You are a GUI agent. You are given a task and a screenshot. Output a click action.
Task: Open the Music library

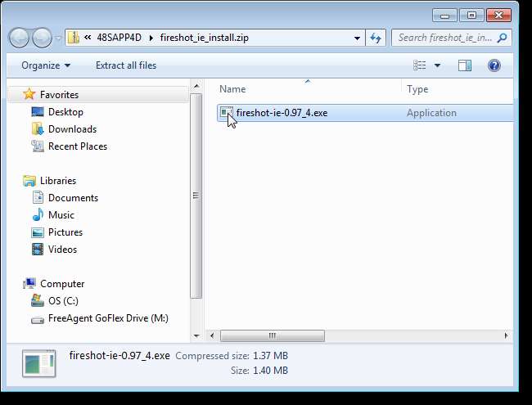click(61, 214)
